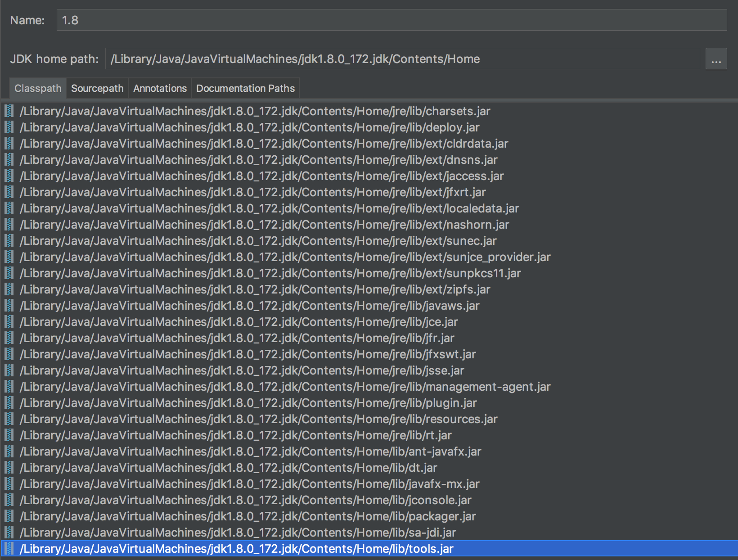This screenshot has height=560, width=738.
Task: Click the jar icon beside jsse.jar
Action: click(9, 370)
